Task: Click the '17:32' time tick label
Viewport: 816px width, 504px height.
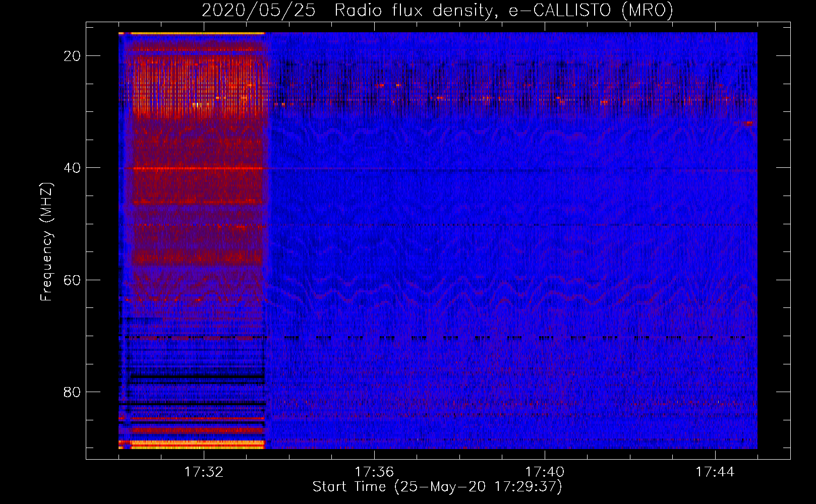Action: (x=204, y=472)
